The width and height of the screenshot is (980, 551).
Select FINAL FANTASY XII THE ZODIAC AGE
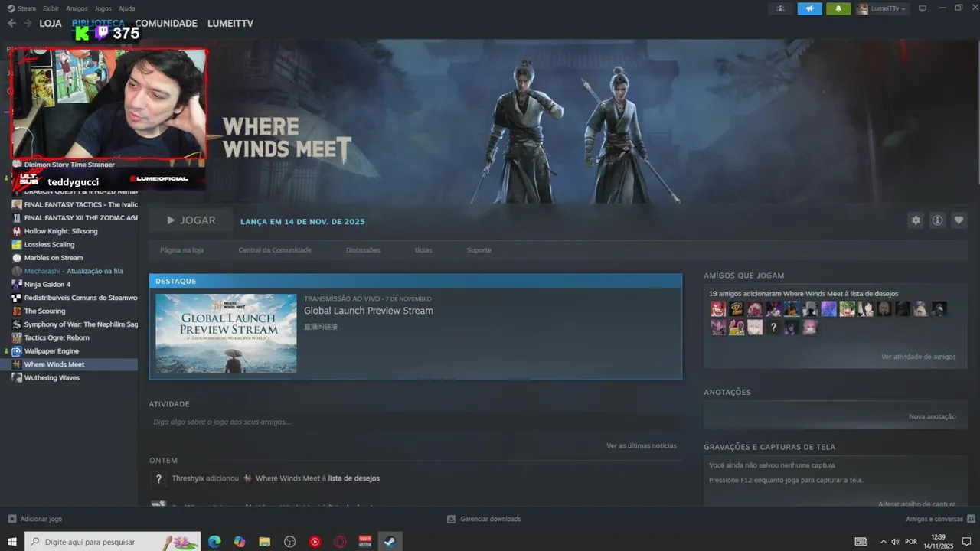[75, 218]
